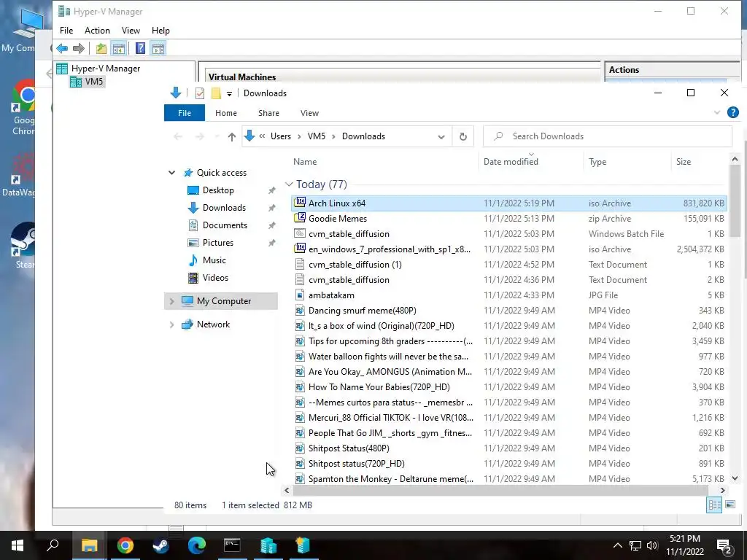Image resolution: width=747 pixels, height=560 pixels.
Task: Open Google Chrome from taskbar
Action: point(125,545)
